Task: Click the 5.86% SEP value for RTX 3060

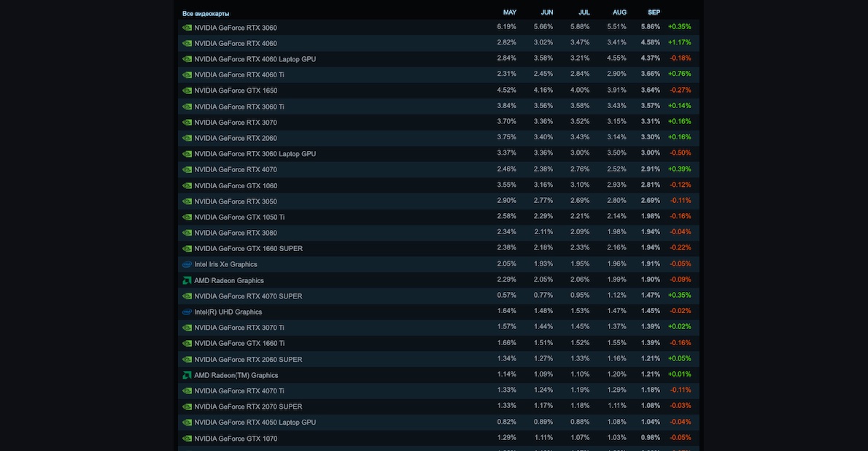Action: (650, 26)
